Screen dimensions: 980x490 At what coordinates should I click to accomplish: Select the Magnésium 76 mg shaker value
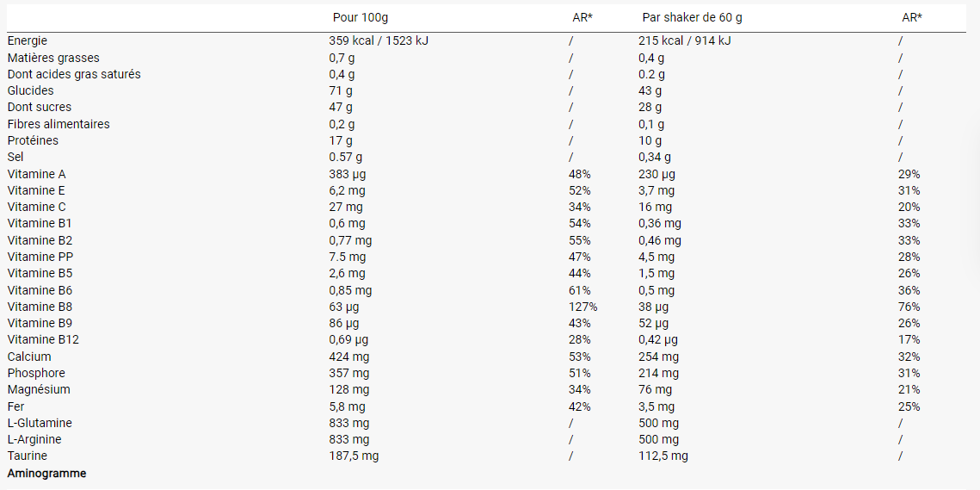pyautogui.click(x=655, y=390)
